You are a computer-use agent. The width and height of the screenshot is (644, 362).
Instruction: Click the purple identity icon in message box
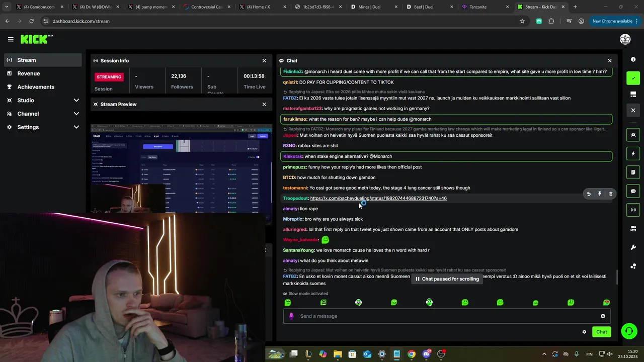pyautogui.click(x=291, y=316)
